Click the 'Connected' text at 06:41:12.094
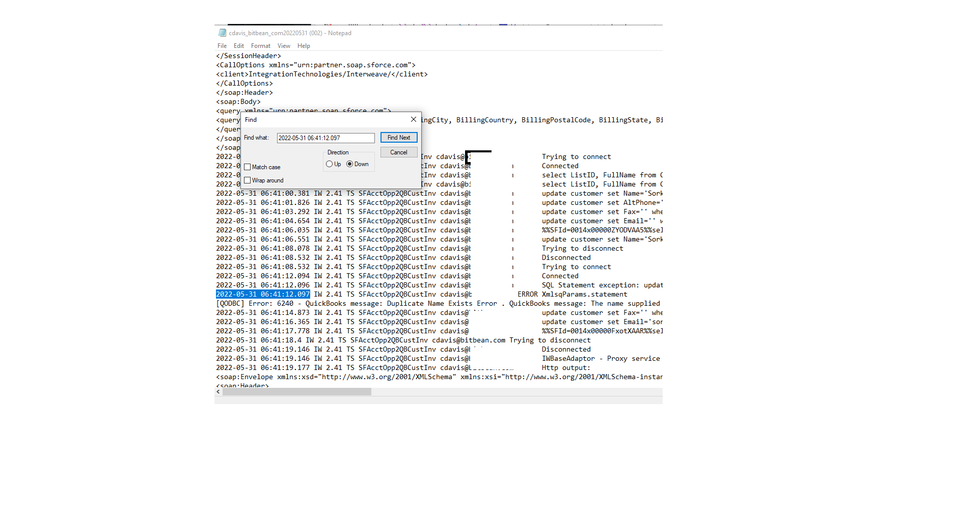This screenshot has height=530, width=980. pos(560,276)
